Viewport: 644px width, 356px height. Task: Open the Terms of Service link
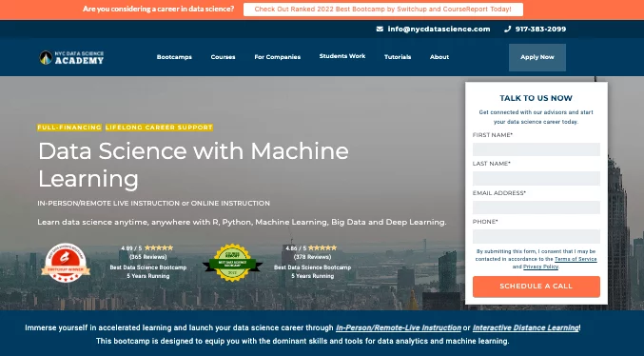576,260
